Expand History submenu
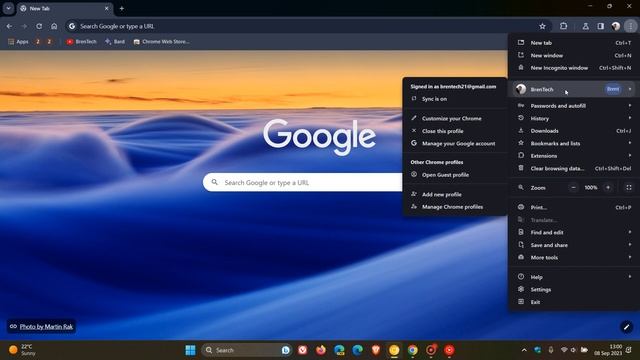This screenshot has width=640, height=360. pyautogui.click(x=574, y=118)
